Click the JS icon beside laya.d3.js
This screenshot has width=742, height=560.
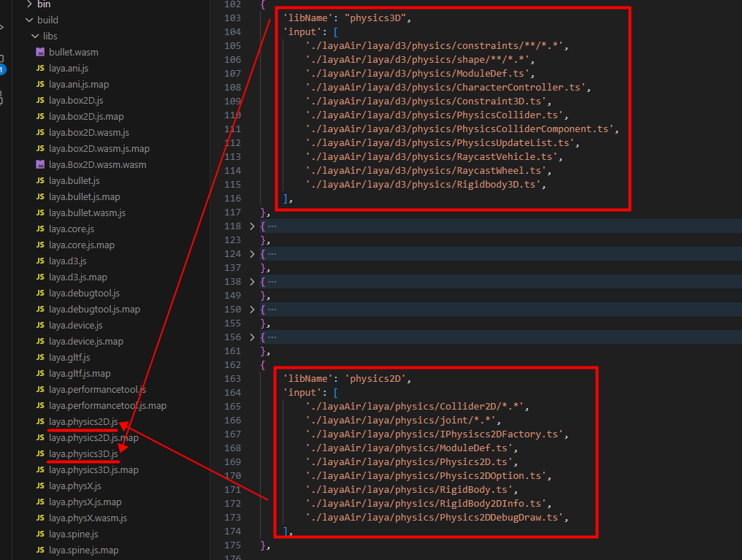tap(40, 261)
